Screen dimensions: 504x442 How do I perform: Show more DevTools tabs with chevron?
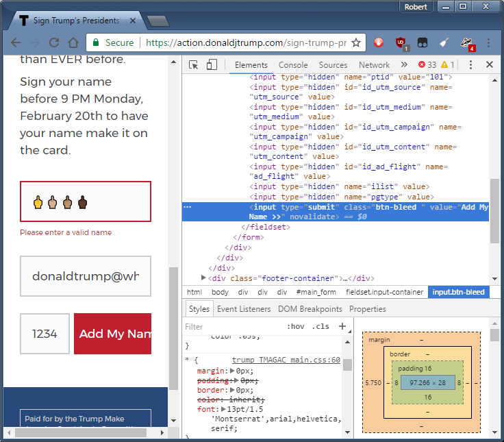[x=404, y=64]
